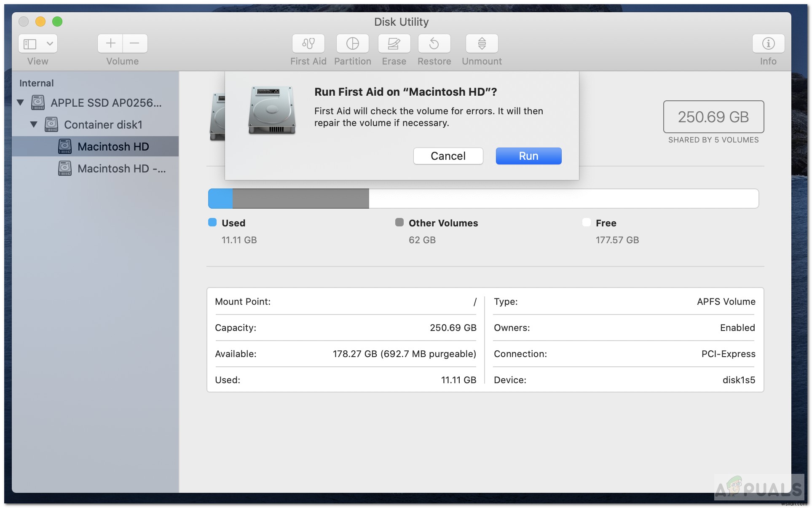Run the First Aid check

[x=528, y=156]
